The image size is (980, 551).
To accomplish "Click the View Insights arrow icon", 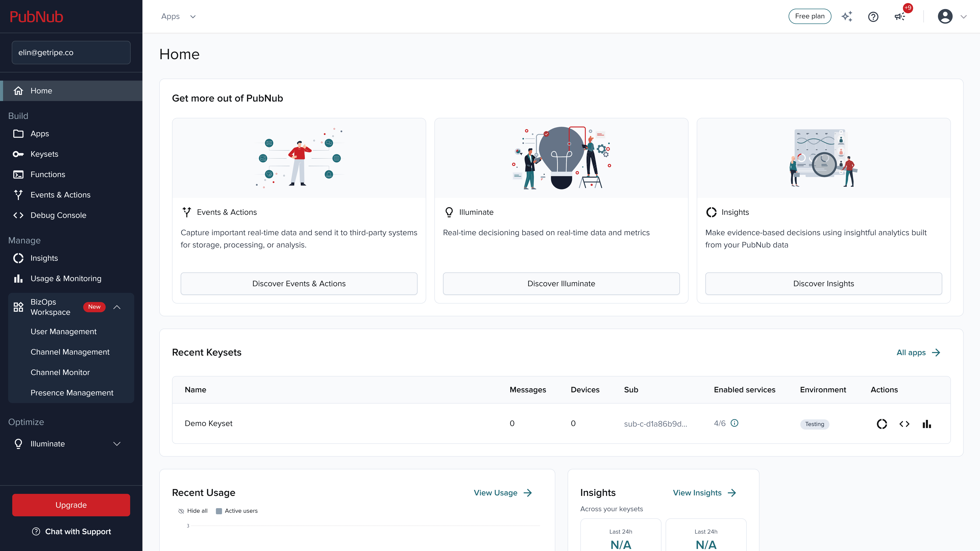I will [732, 493].
